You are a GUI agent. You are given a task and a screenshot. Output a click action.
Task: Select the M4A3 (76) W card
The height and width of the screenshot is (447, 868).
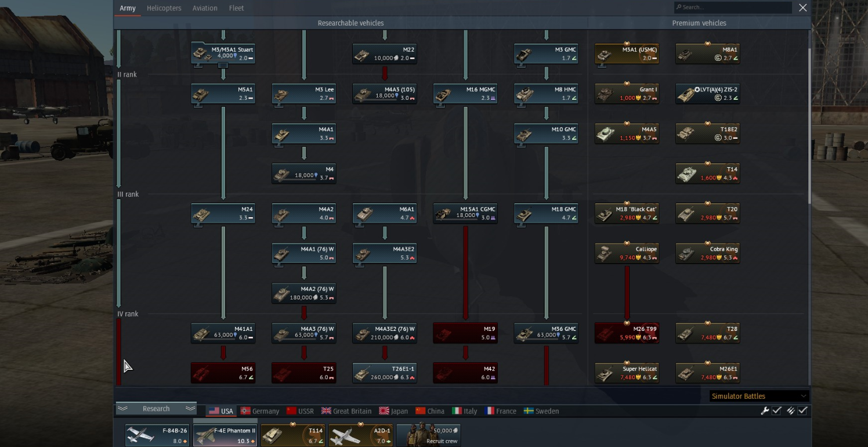304,333
